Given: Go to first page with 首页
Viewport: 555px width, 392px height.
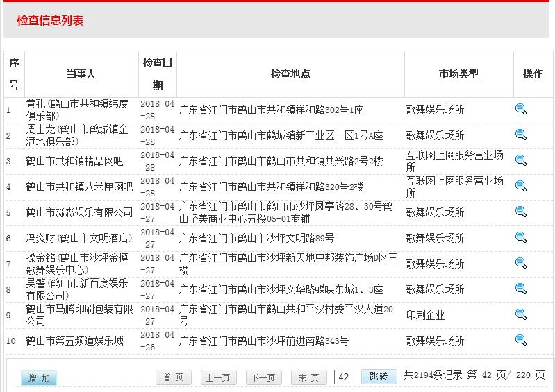Looking at the screenshot, I should coord(173,377).
